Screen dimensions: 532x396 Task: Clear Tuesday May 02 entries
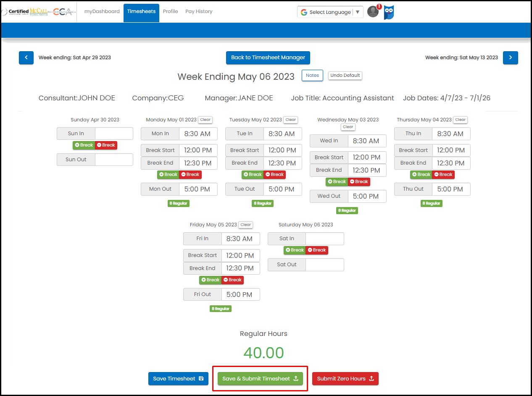(291, 120)
